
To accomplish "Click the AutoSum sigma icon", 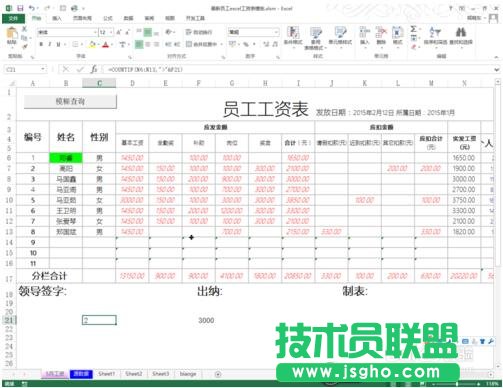I will (413, 29).
